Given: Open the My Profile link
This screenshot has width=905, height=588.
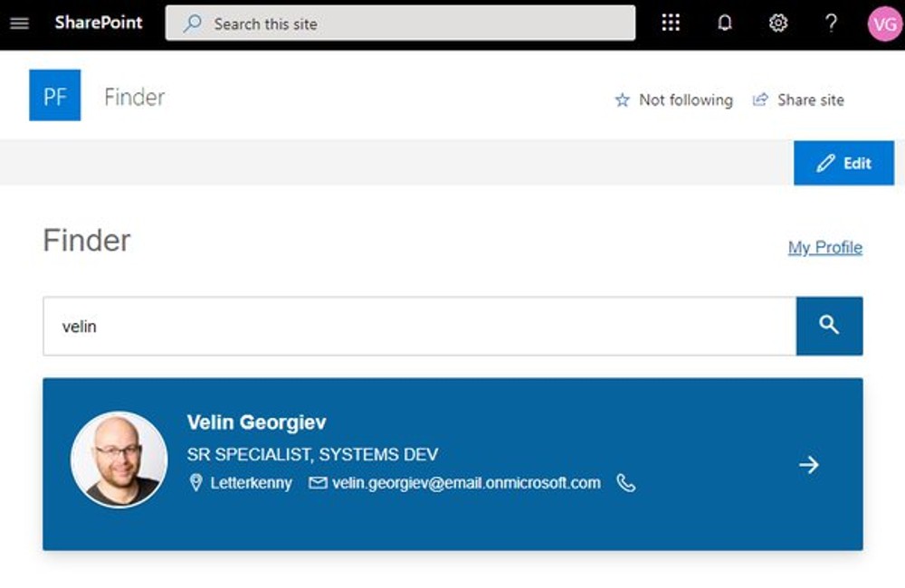Looking at the screenshot, I should [x=824, y=247].
